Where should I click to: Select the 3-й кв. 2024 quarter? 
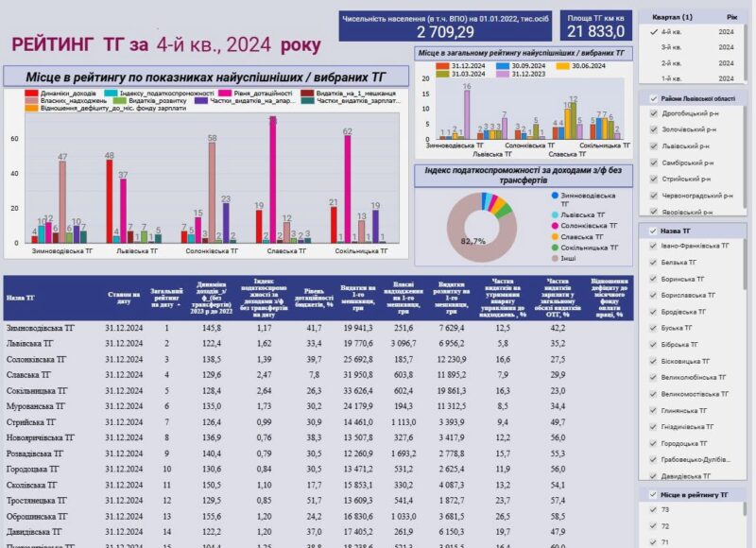click(x=673, y=46)
